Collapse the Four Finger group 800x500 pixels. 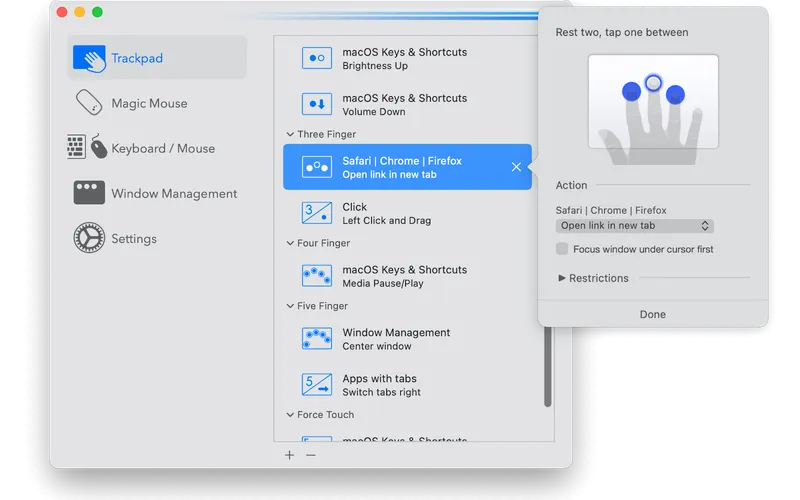(290, 243)
